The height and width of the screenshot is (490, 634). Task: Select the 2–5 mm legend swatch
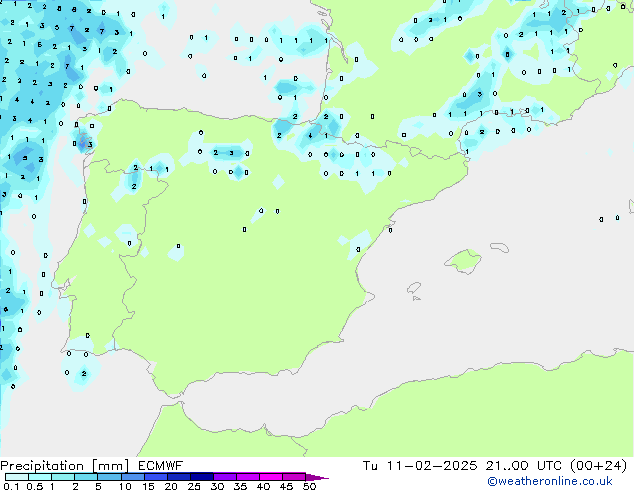pyautogui.click(x=86, y=477)
